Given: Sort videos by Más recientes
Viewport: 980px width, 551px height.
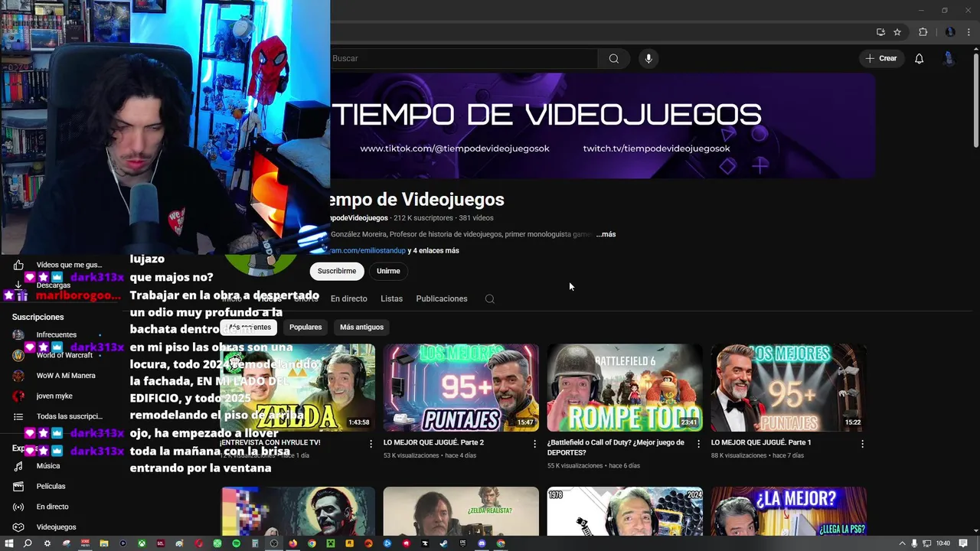Looking at the screenshot, I should [250, 327].
